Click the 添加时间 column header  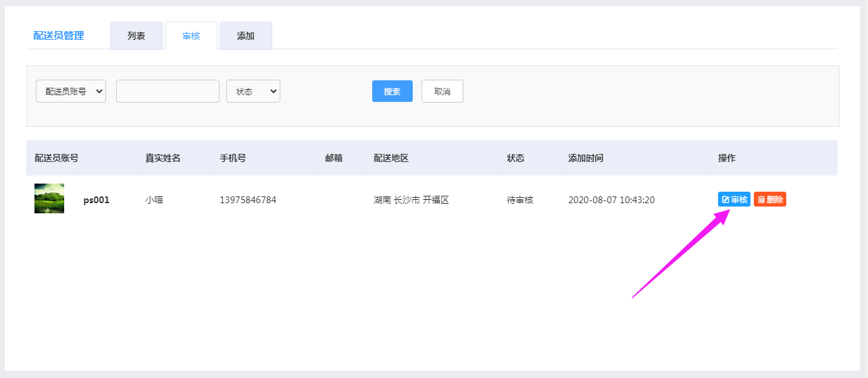coord(586,158)
